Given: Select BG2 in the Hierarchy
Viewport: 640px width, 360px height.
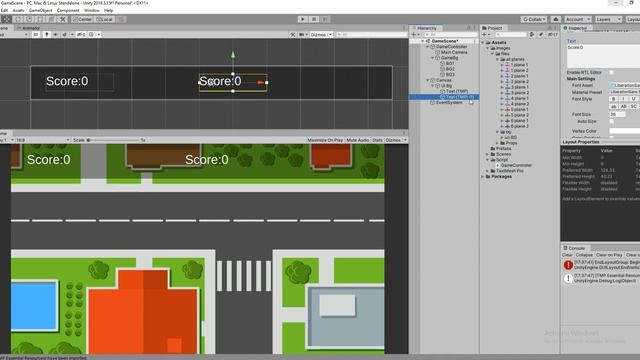Looking at the screenshot, I should [x=450, y=69].
